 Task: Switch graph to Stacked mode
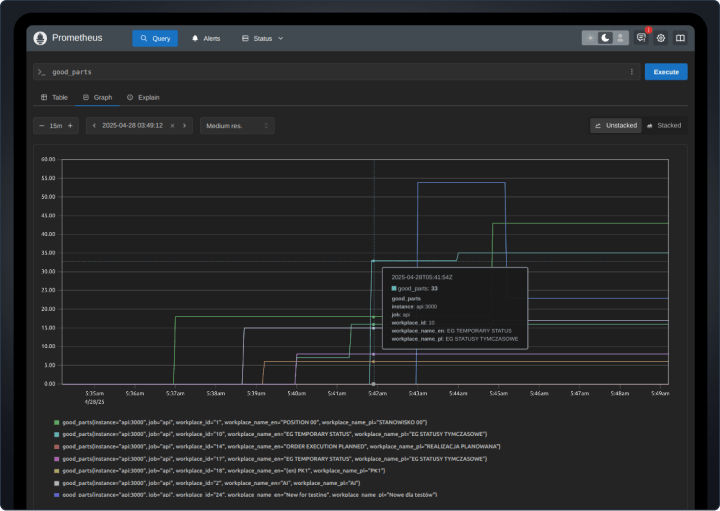click(x=664, y=126)
